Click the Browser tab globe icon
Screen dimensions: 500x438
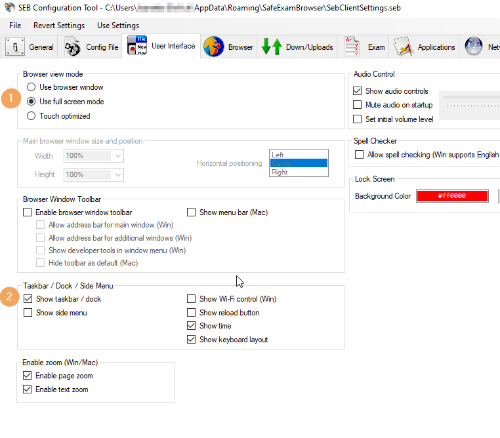[214, 47]
